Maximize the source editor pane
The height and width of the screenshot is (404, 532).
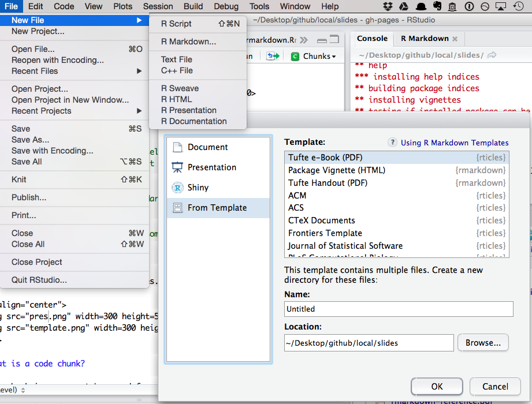point(334,40)
